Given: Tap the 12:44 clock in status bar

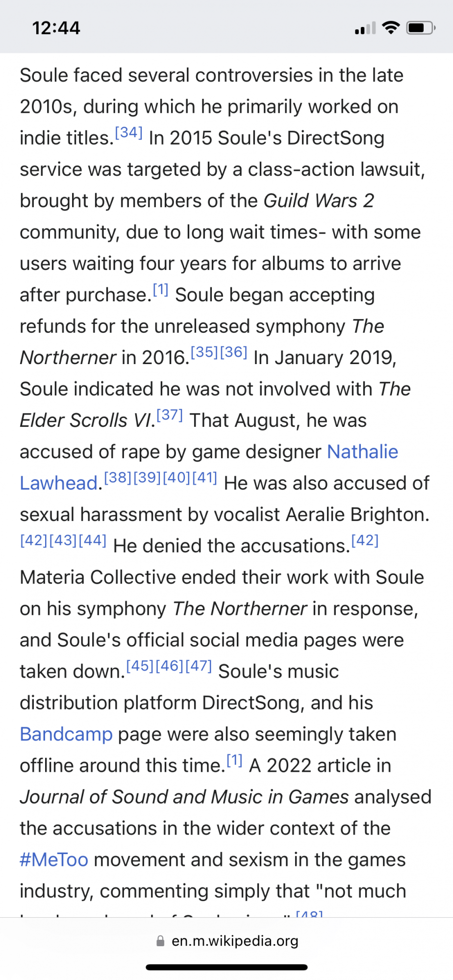Looking at the screenshot, I should (56, 28).
